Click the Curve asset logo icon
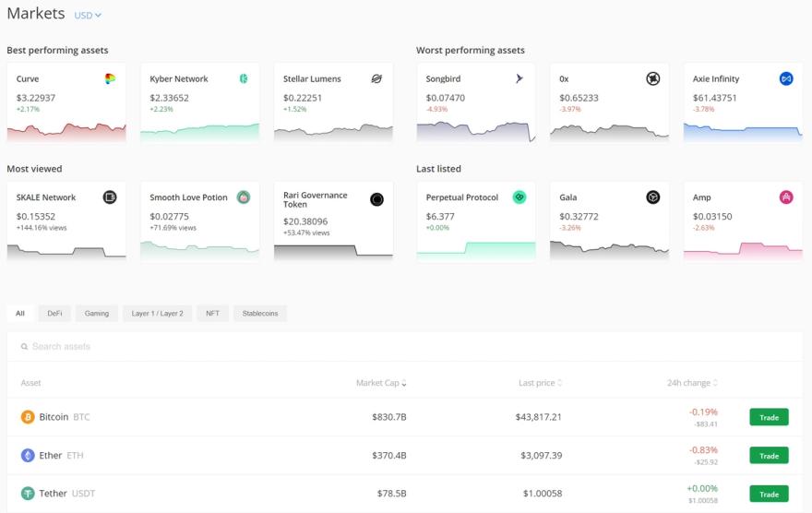 click(x=110, y=78)
